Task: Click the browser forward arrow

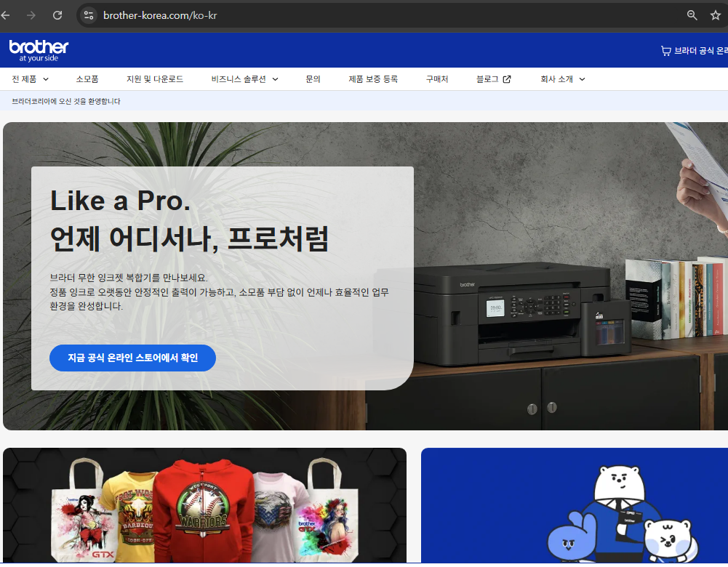Action: [31, 15]
